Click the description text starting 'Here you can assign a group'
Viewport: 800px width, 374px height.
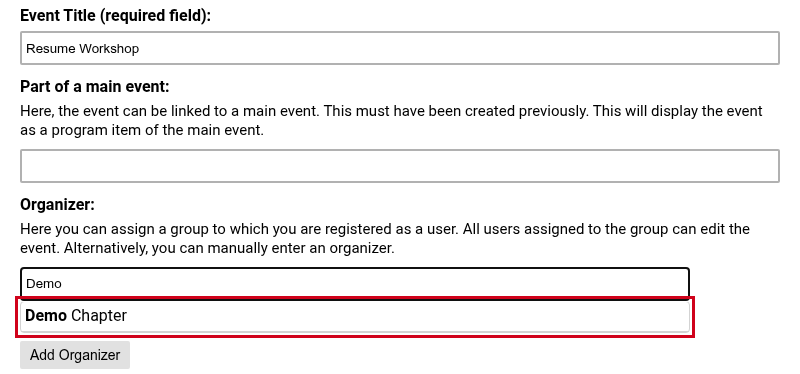tap(385, 238)
